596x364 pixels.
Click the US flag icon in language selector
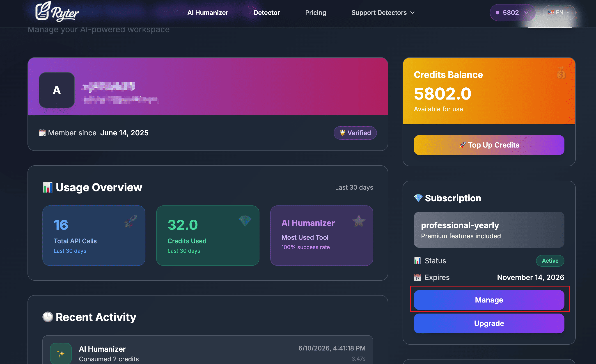[x=551, y=12]
